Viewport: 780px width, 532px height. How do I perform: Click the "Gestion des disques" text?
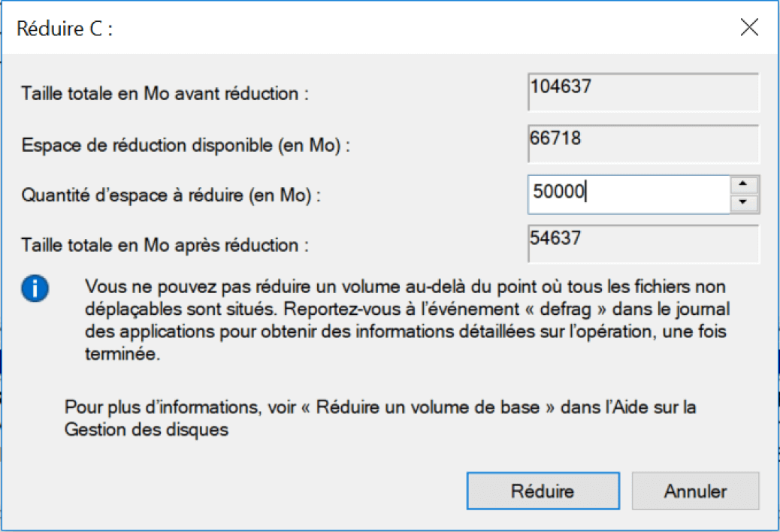pos(146,431)
